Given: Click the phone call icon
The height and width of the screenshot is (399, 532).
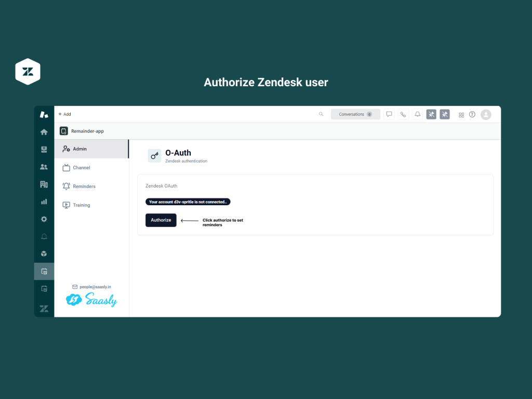Looking at the screenshot, I should [x=403, y=114].
